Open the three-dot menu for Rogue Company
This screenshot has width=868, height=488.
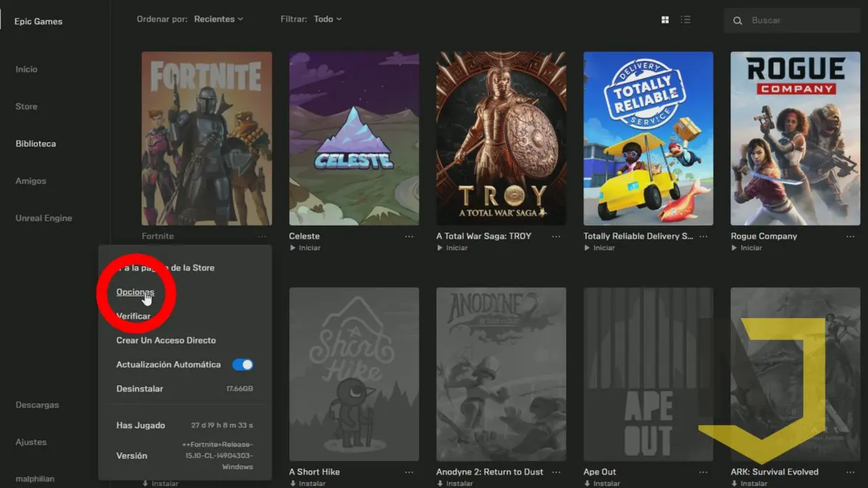851,236
